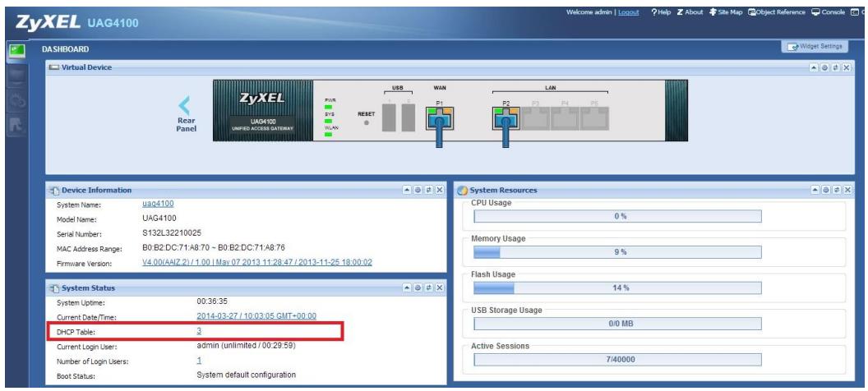Click the inactive LAN P5 port
Image resolution: width=868 pixels, height=391 pixels.
pos(594,118)
